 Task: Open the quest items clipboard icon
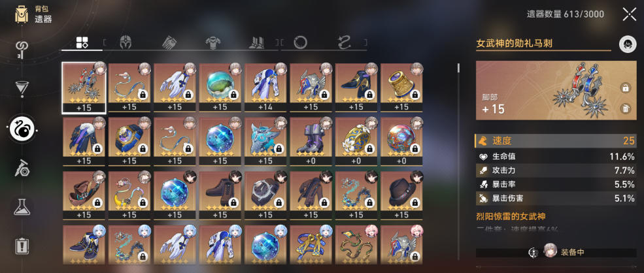pos(22,246)
